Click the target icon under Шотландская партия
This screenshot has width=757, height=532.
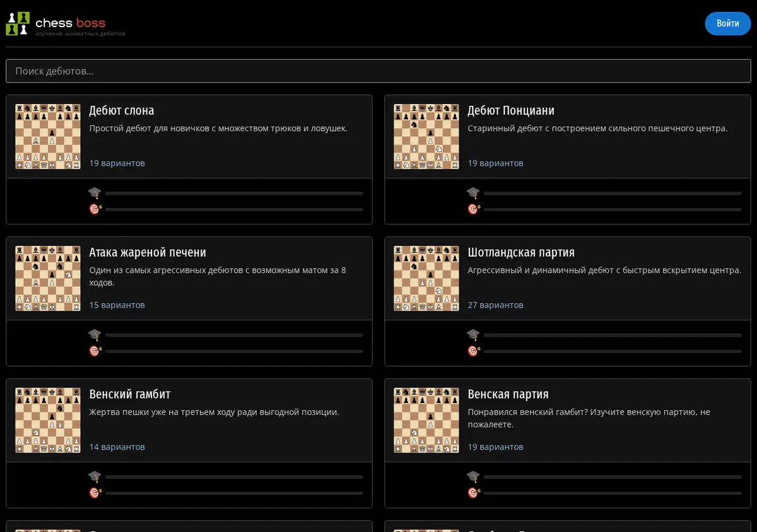(x=474, y=351)
